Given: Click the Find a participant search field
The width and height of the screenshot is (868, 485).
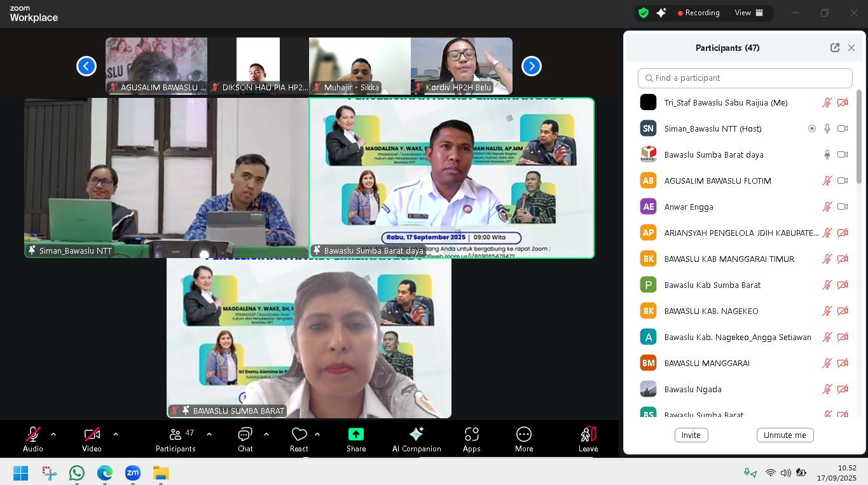Looking at the screenshot, I should tap(745, 78).
